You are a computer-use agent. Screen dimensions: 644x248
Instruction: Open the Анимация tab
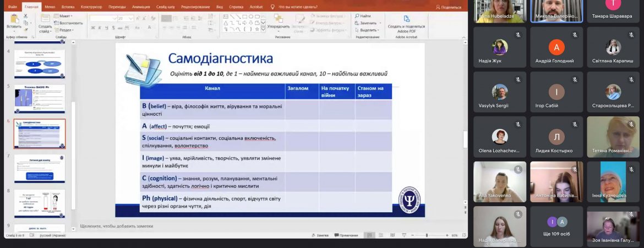coord(141,7)
